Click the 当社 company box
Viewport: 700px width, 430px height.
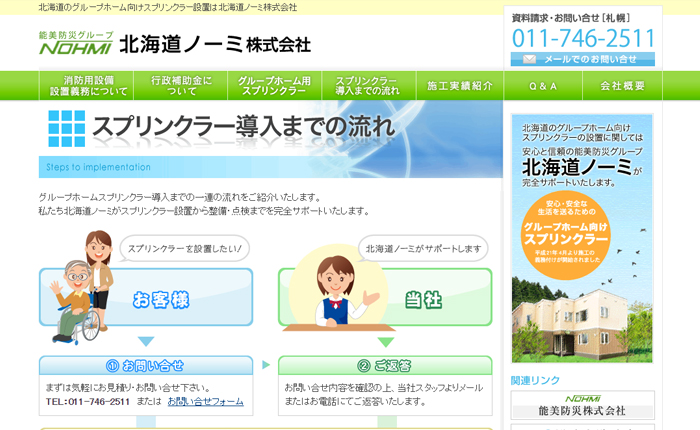click(x=385, y=297)
